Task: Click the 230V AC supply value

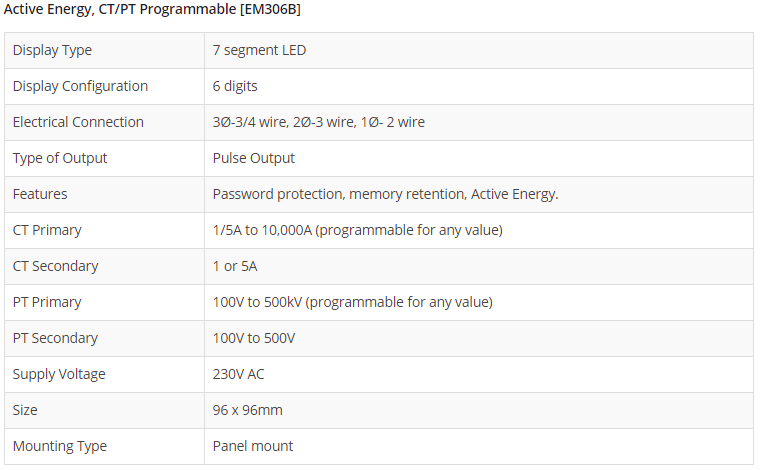Action: (x=238, y=374)
